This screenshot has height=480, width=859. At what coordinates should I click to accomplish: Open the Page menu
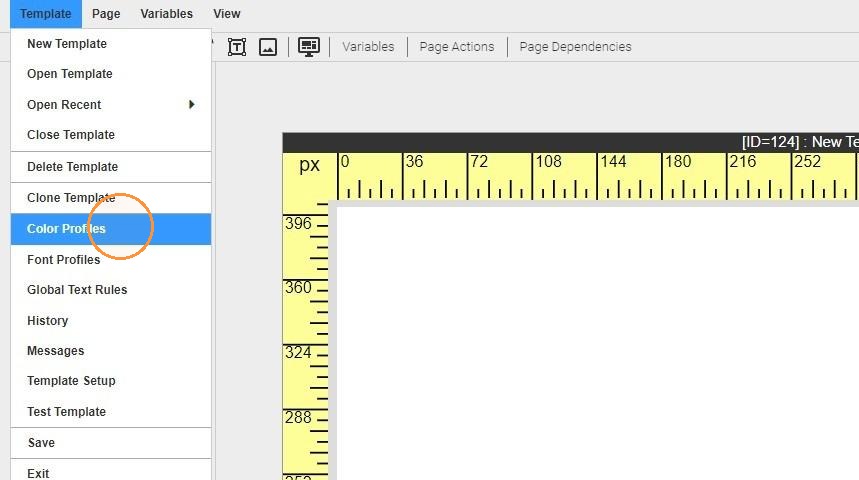tap(106, 14)
